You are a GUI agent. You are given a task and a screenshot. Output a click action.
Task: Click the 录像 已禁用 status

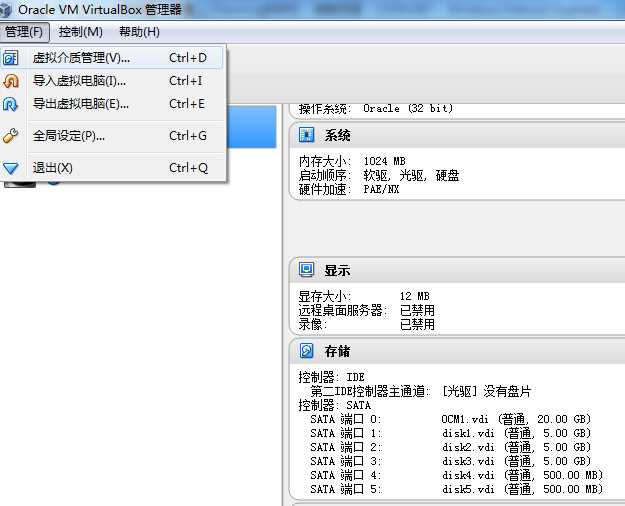[x=417, y=324]
